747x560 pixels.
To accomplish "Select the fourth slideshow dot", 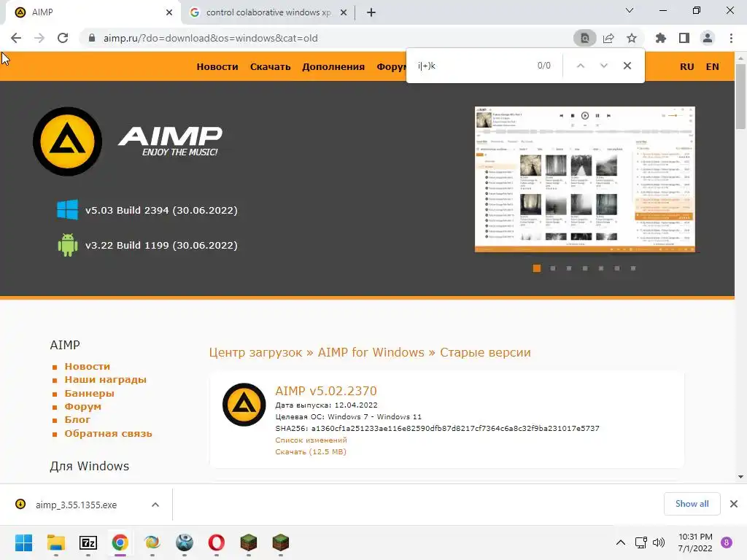I will tap(585, 268).
